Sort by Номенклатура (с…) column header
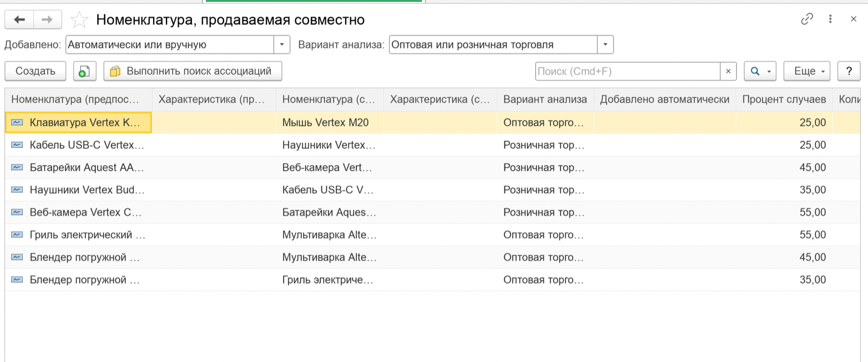868x362 pixels. 330,100
